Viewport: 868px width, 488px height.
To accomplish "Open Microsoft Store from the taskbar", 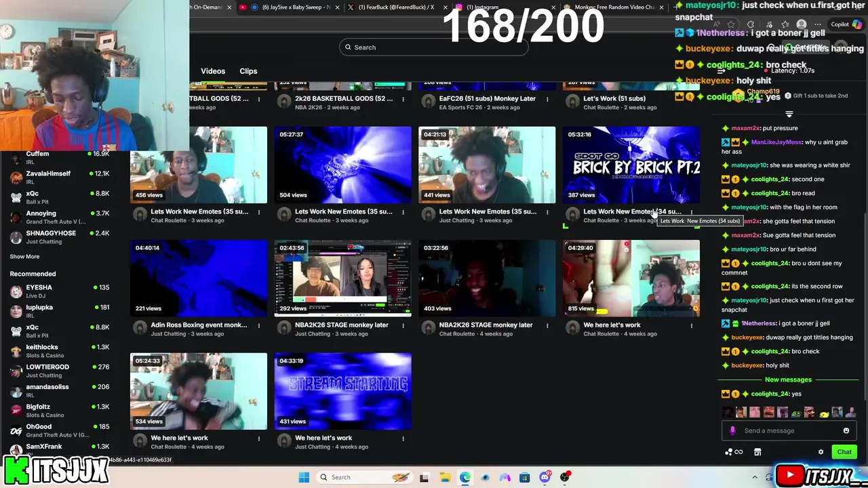I will (x=524, y=477).
